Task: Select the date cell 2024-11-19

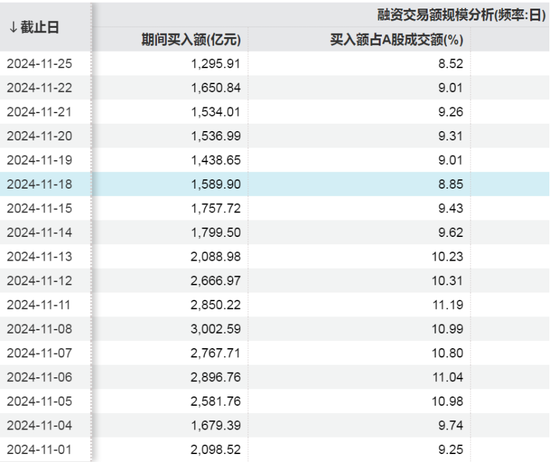Action: (39, 160)
